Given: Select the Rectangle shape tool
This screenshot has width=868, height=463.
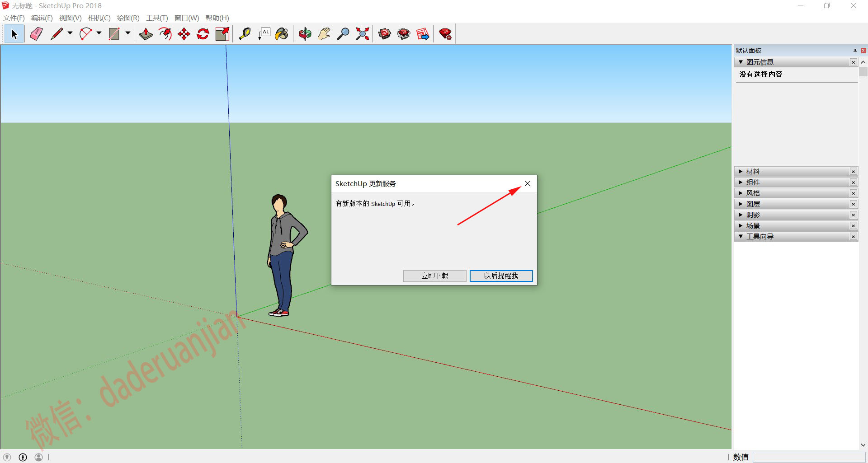Looking at the screenshot, I should [x=114, y=34].
